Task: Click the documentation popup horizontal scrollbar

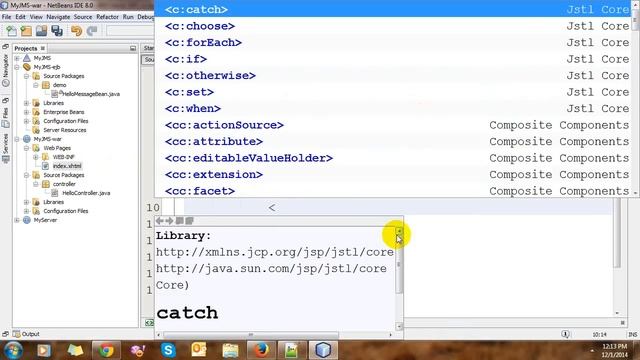Action: click(x=251, y=335)
